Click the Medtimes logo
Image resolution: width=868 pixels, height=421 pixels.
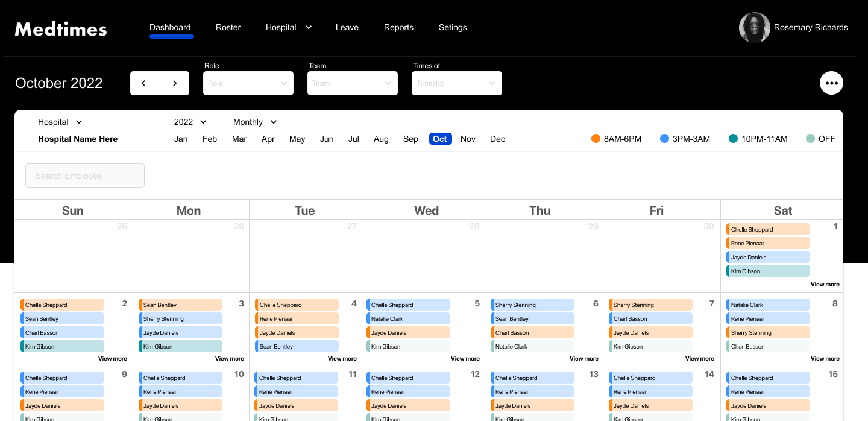[x=61, y=28]
